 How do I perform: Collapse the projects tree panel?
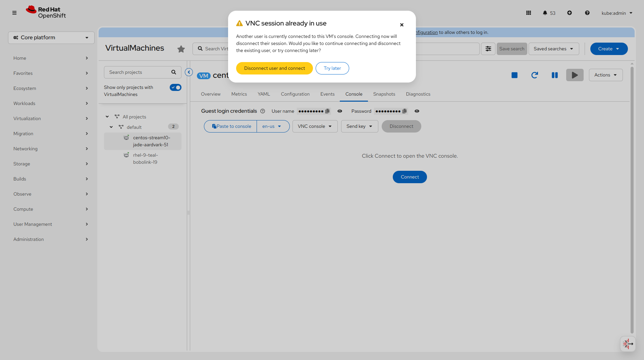[x=189, y=72]
